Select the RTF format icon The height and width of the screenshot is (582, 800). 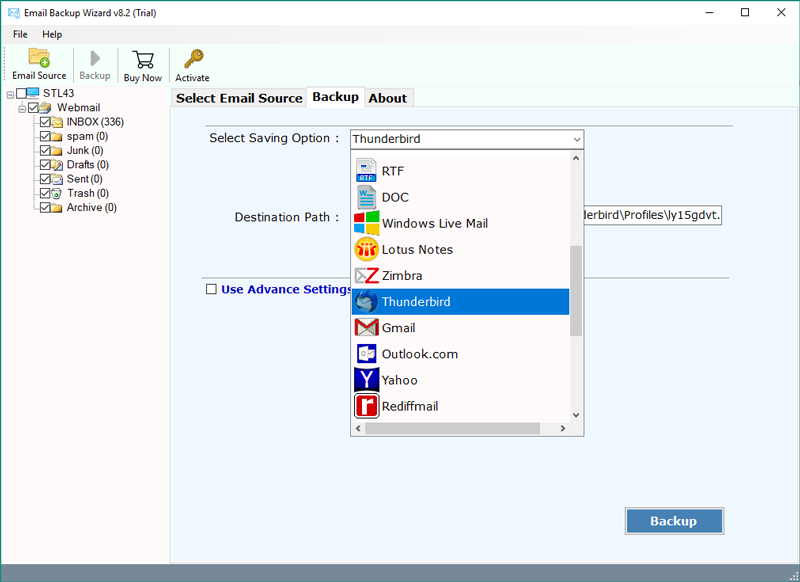click(x=366, y=171)
